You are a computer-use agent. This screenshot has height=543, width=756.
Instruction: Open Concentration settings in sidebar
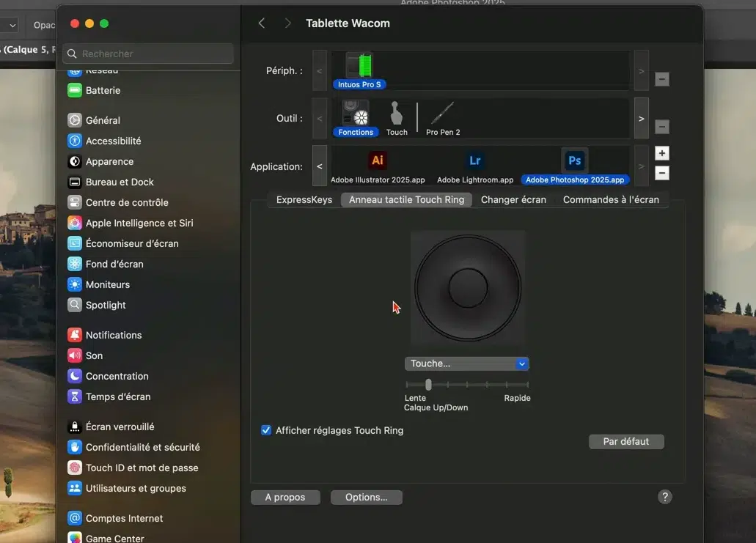click(x=108, y=376)
